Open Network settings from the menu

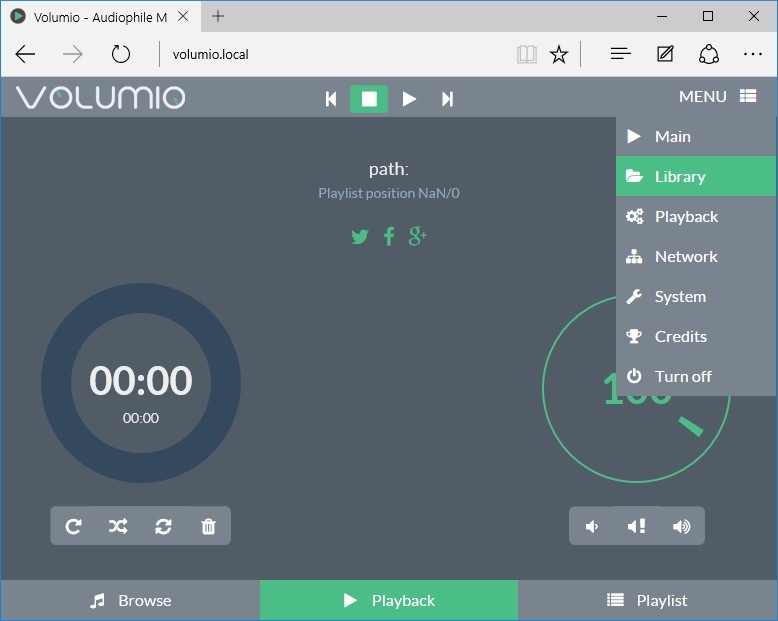(697, 256)
